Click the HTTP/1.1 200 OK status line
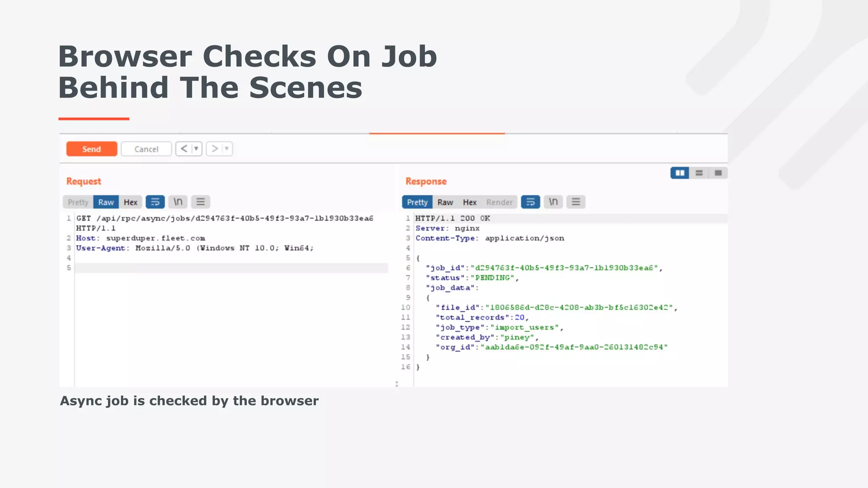The image size is (868, 488). point(453,218)
